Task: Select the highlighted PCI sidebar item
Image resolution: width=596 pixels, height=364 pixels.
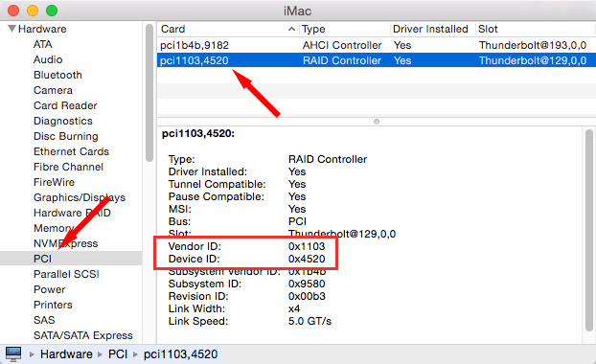Action: 71,259
